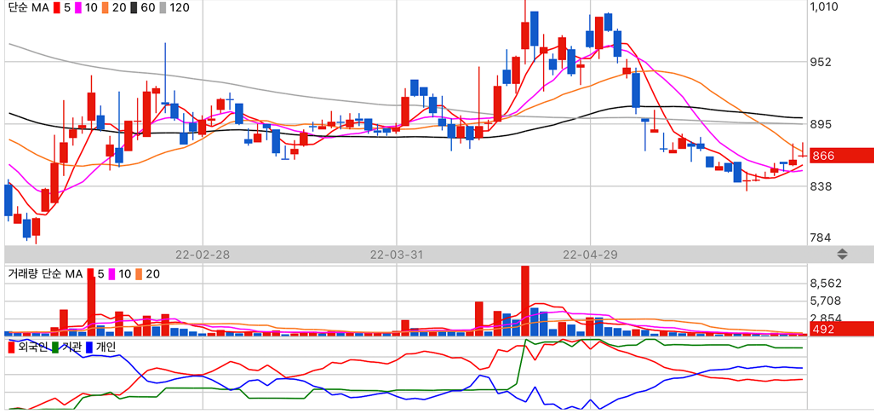
Task: Click the gray 120-day MA swatch
Action: pos(163,8)
